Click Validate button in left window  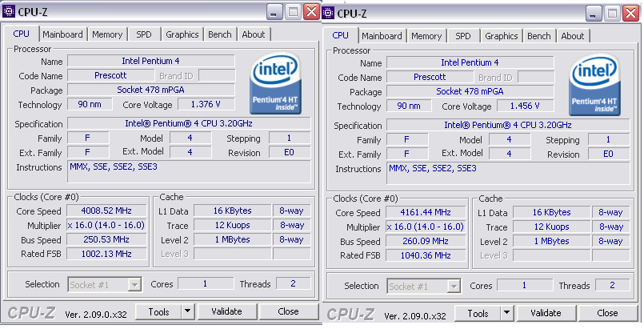tap(226, 311)
